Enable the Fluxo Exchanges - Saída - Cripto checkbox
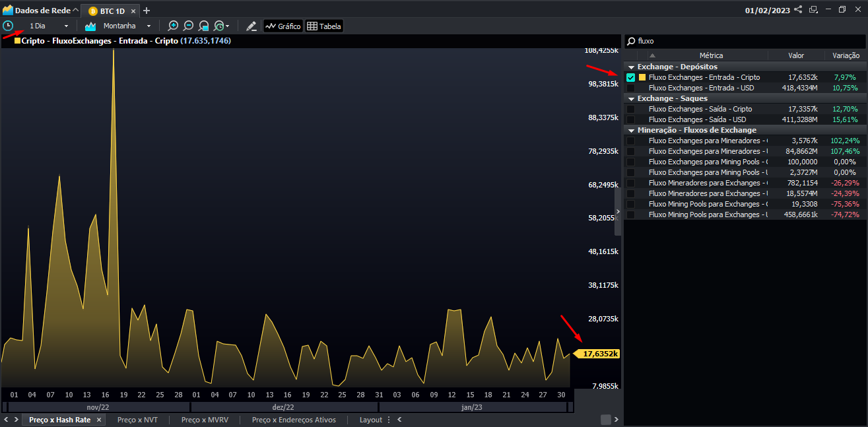868x427 pixels. [630, 108]
